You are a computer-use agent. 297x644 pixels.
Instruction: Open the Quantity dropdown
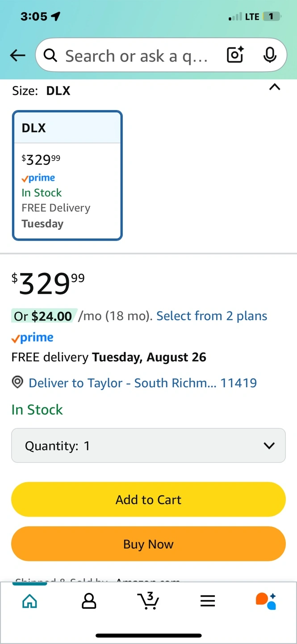tap(148, 445)
